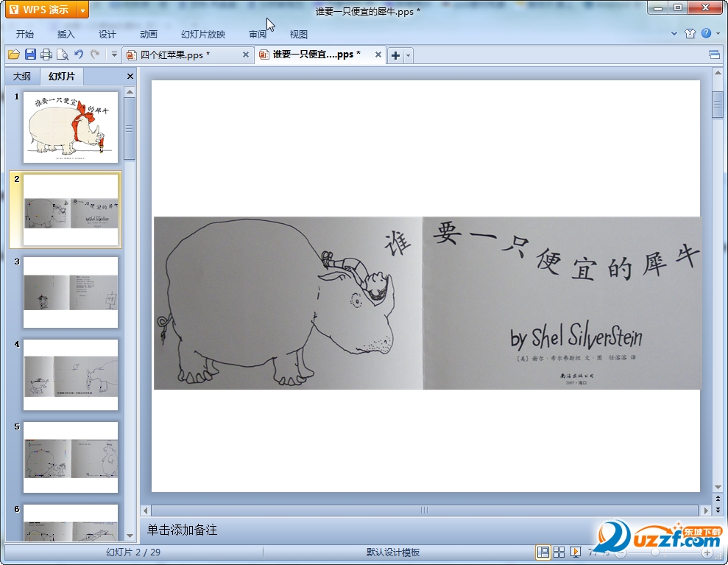The width and height of the screenshot is (728, 565).
Task: Switch to normal view in status bar
Action: tap(543, 552)
